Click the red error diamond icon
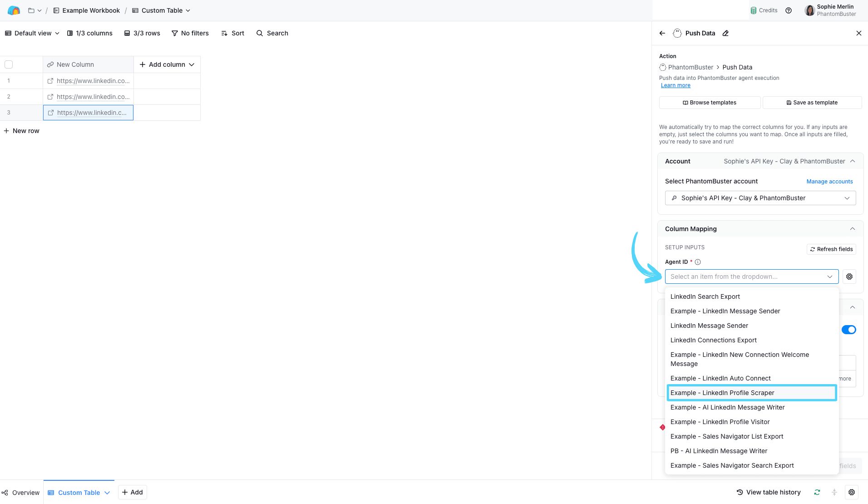 coord(662,427)
